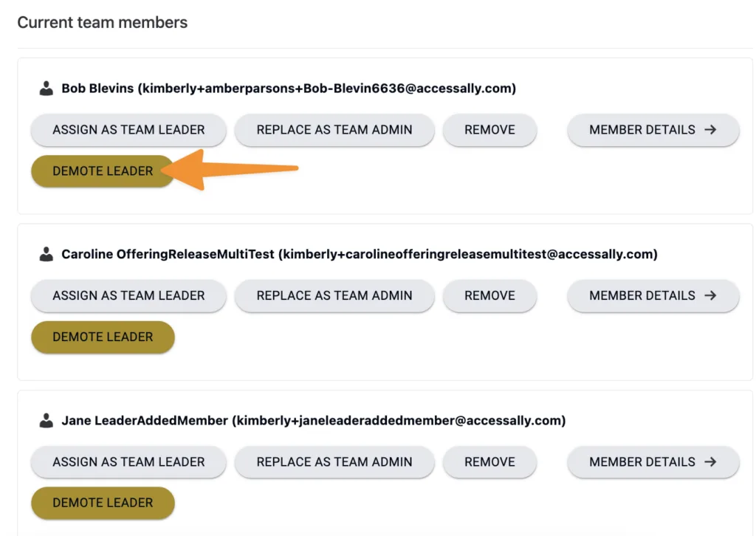Screen dimensions: 756x536
Task: Remove Bob Blevins from the team
Action: (x=489, y=130)
